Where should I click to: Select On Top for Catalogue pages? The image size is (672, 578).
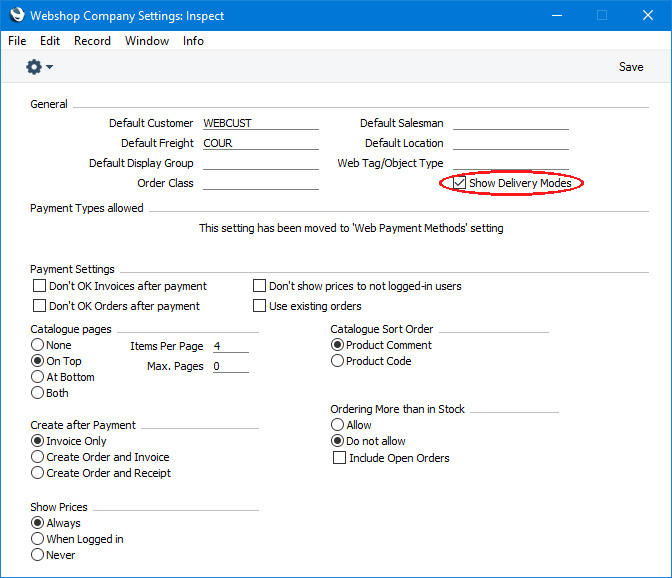38,361
